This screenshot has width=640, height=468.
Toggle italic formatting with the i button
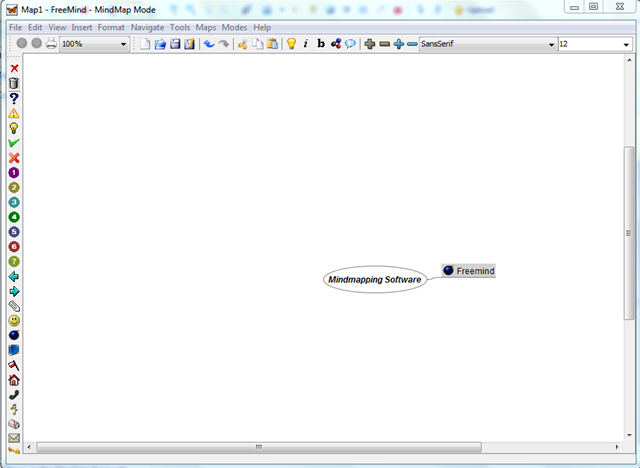pyautogui.click(x=306, y=44)
